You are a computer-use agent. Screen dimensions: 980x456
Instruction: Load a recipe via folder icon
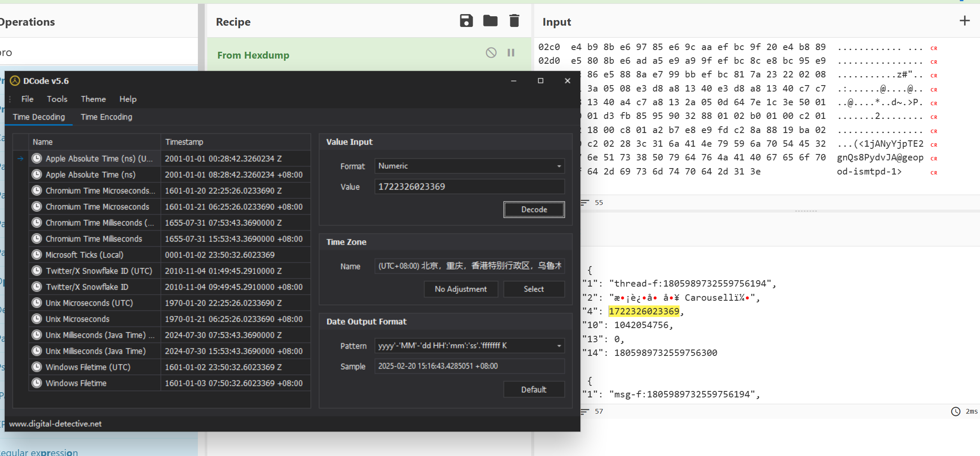[x=490, y=21]
